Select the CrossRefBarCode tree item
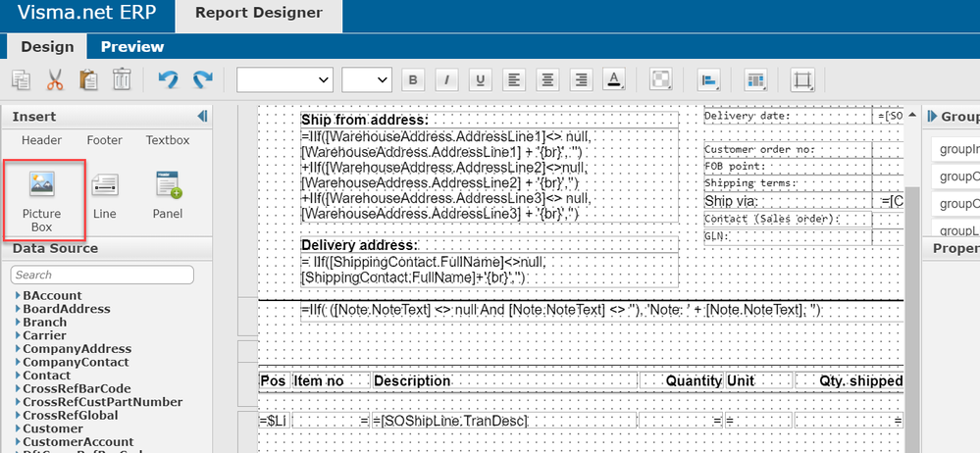 77,388
